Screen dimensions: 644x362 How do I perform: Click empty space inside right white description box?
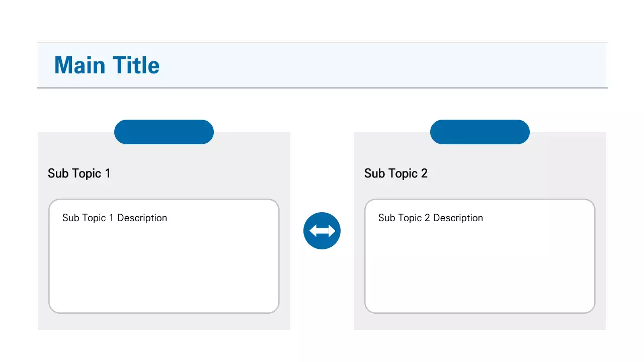tap(480, 271)
